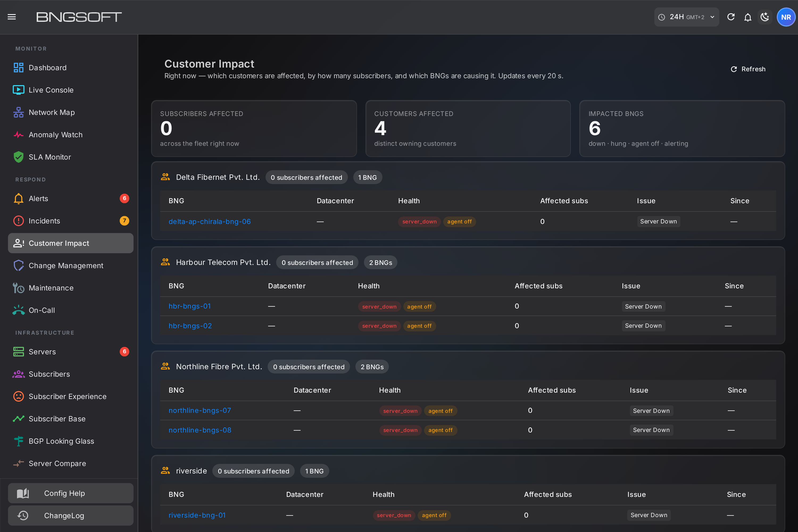Click the Alerts bell icon in sidebar
This screenshot has width=798, height=532.
[x=18, y=198]
